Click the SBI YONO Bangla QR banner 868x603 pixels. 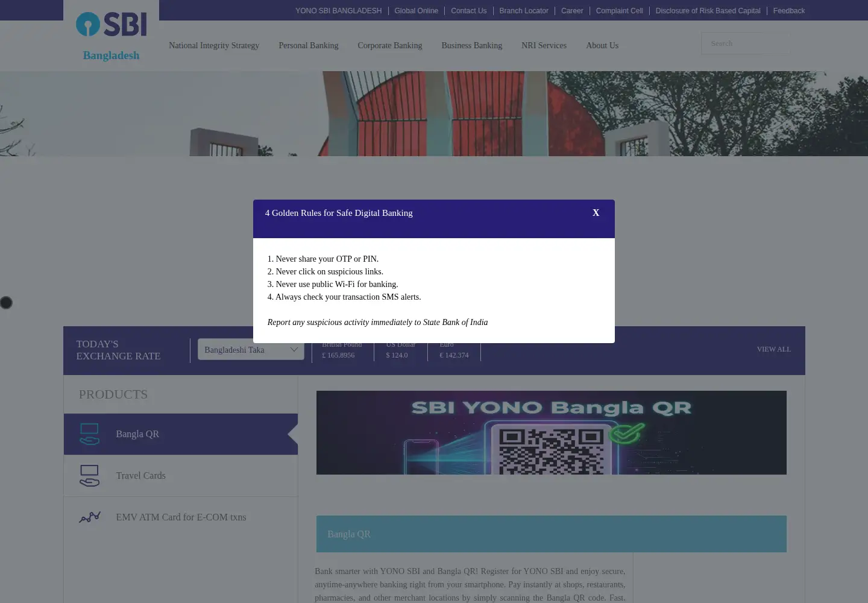551,432
